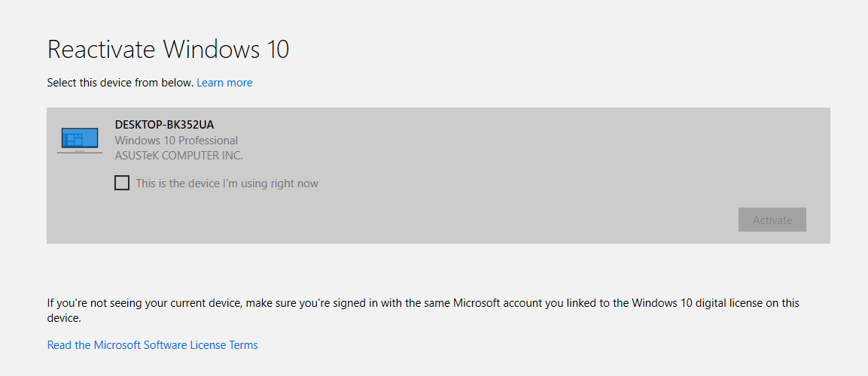Click the Activate button

pyautogui.click(x=772, y=220)
